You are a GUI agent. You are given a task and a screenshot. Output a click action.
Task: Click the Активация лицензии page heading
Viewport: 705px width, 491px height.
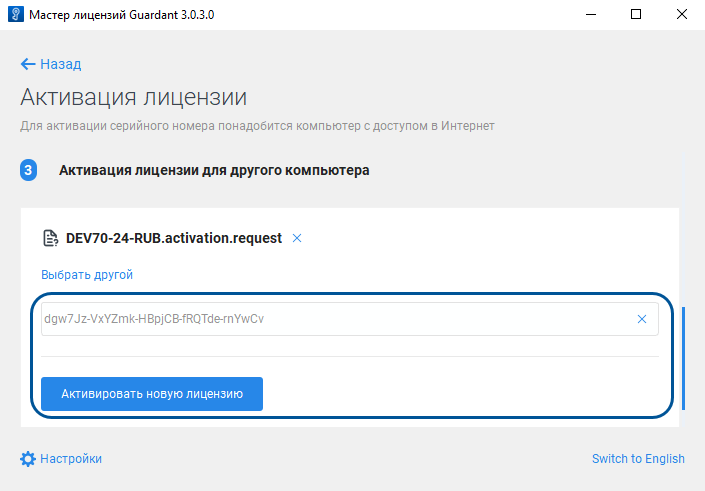pyautogui.click(x=133, y=98)
